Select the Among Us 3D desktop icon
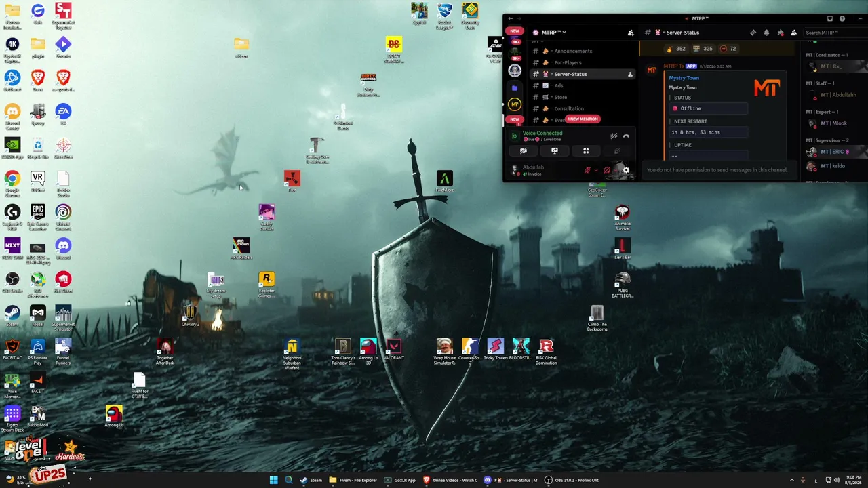This screenshot has height=488, width=868. 368,352
